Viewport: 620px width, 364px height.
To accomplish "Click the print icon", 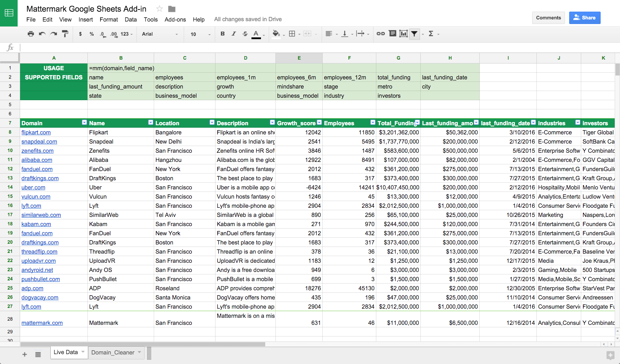I will pyautogui.click(x=31, y=34).
